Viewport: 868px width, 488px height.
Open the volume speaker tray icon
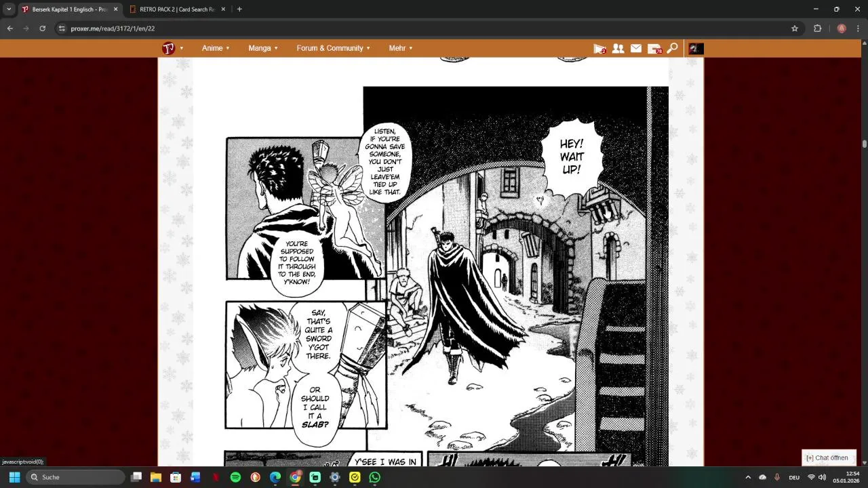[x=822, y=477]
